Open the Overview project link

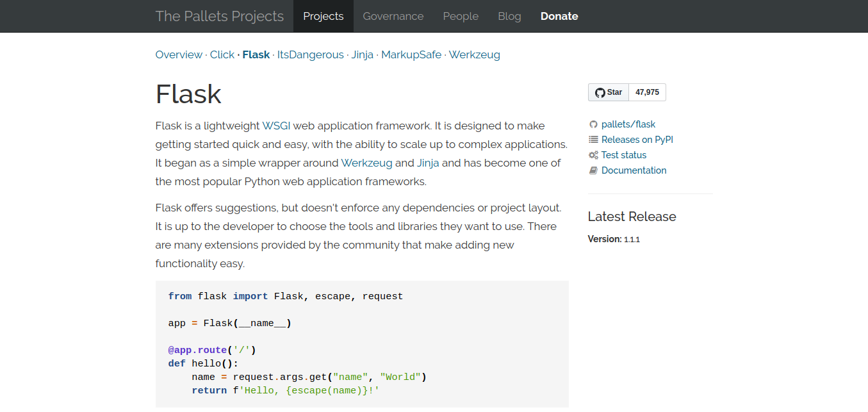179,54
